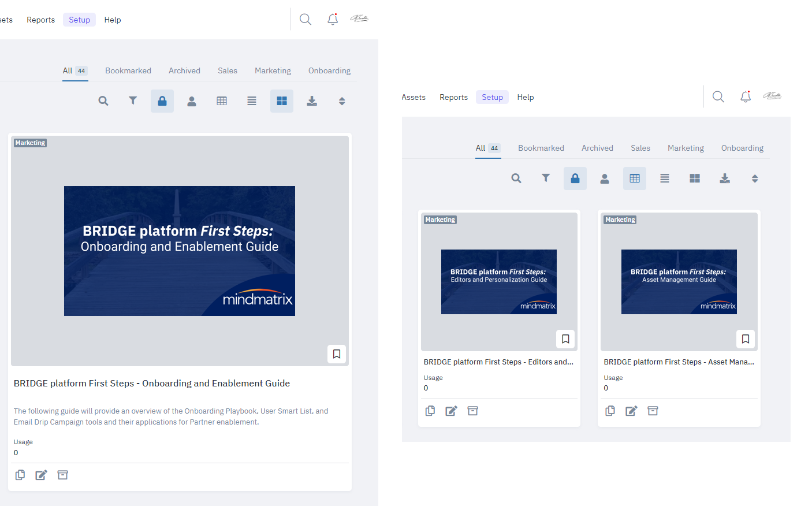
Task: Archive the Onboarding and Enablement Guide asset
Action: coord(63,475)
